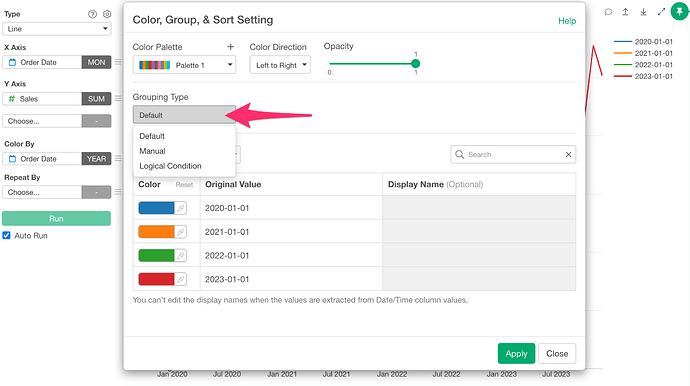Change the SUM aggregation for Sales

pos(96,99)
